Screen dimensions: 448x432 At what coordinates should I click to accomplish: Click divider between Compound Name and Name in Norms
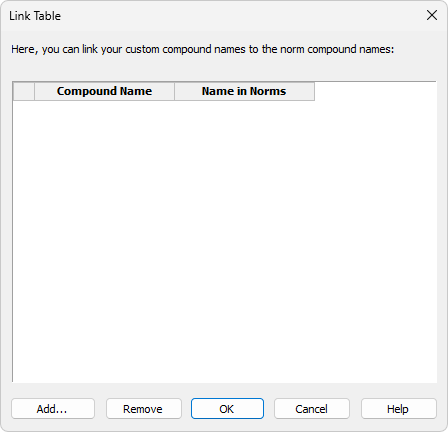tap(174, 91)
